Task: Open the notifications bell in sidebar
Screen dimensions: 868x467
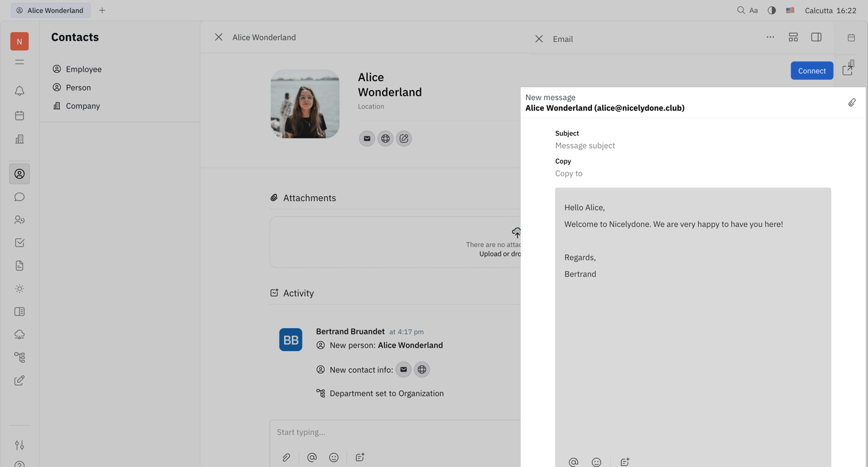Action: [x=20, y=91]
